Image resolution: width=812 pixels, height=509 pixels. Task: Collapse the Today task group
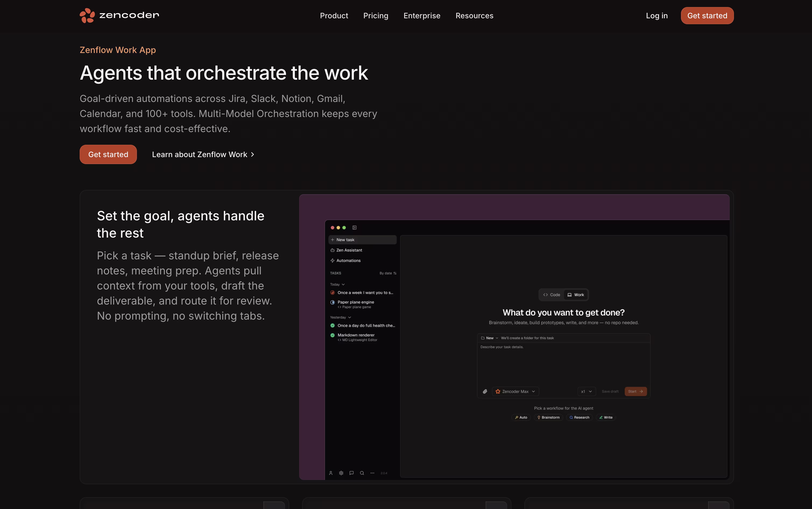coord(337,284)
